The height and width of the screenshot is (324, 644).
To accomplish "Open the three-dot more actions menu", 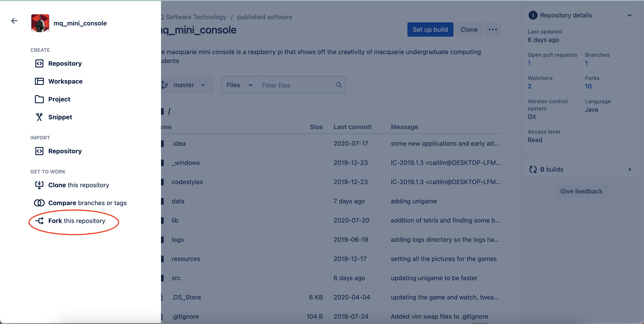I will pyautogui.click(x=492, y=29).
